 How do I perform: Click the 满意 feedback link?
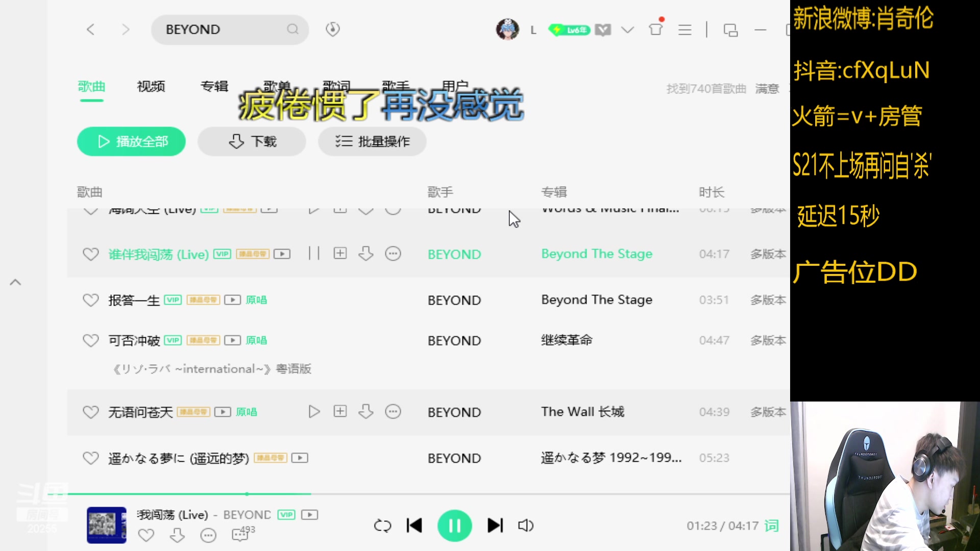[x=767, y=89]
